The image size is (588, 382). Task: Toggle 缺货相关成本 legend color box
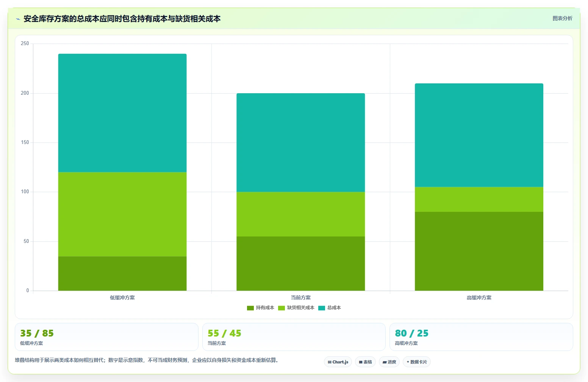point(281,308)
